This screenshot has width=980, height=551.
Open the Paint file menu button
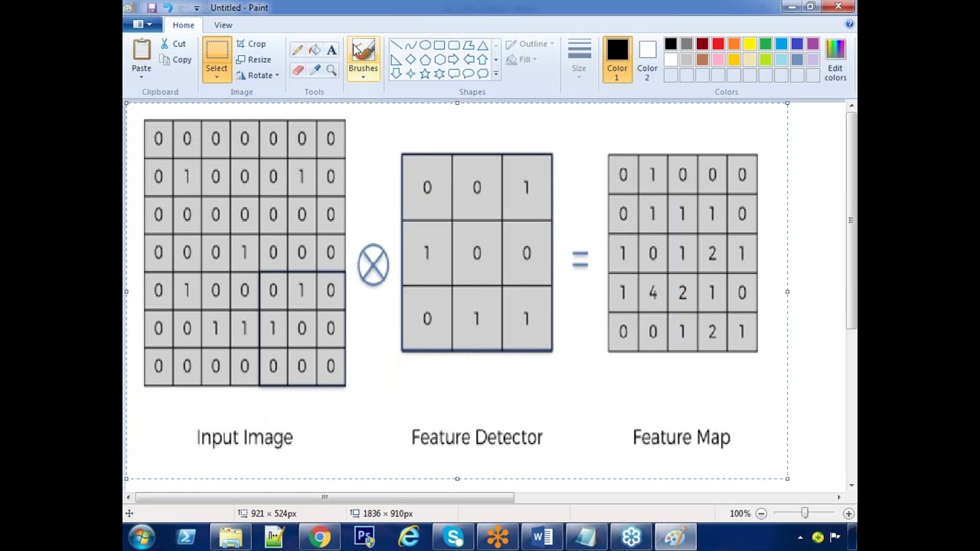point(142,24)
